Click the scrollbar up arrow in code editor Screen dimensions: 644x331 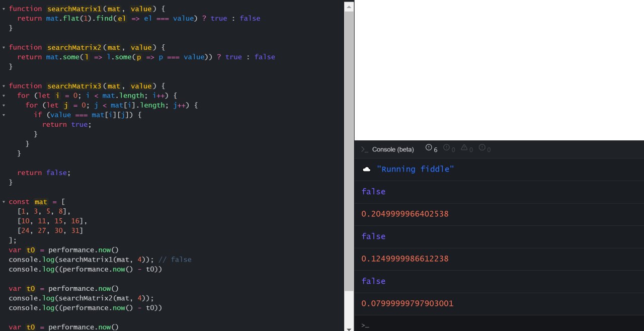[x=349, y=6]
